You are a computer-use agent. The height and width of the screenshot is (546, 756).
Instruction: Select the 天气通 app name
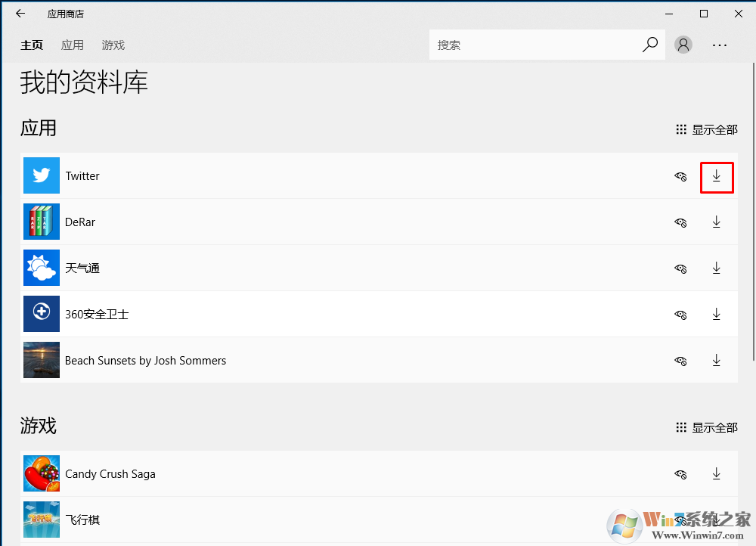point(82,268)
